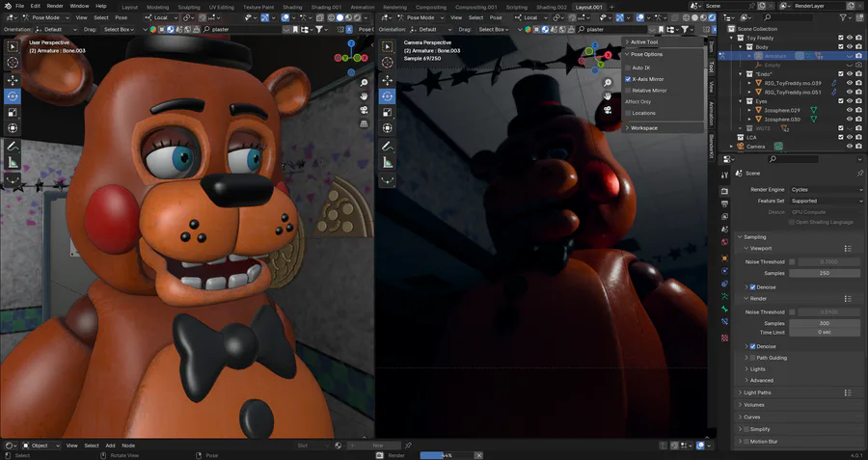Viewport: 868px width, 460px height.
Task: Hide Toy Freddy collection with eye icon
Action: [850, 38]
